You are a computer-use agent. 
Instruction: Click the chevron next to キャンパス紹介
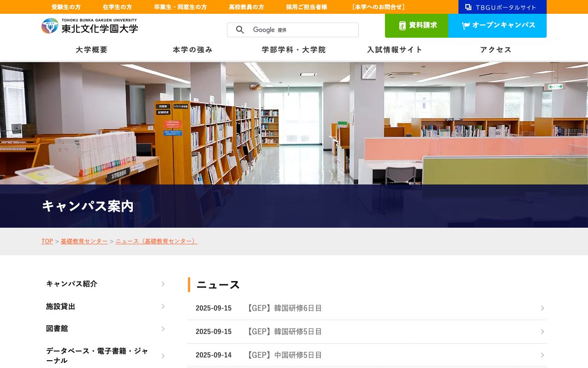coord(163,284)
